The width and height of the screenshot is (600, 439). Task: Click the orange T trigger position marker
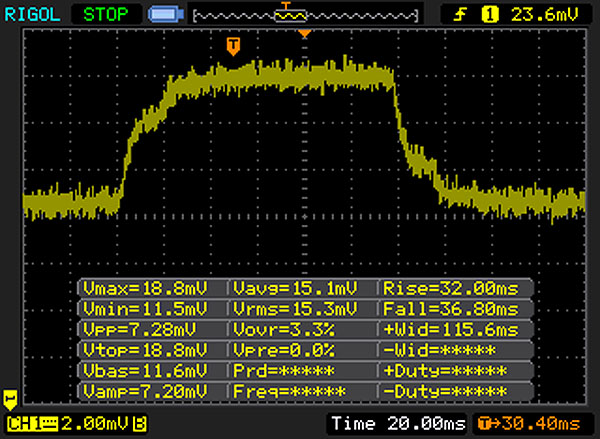[x=233, y=46]
